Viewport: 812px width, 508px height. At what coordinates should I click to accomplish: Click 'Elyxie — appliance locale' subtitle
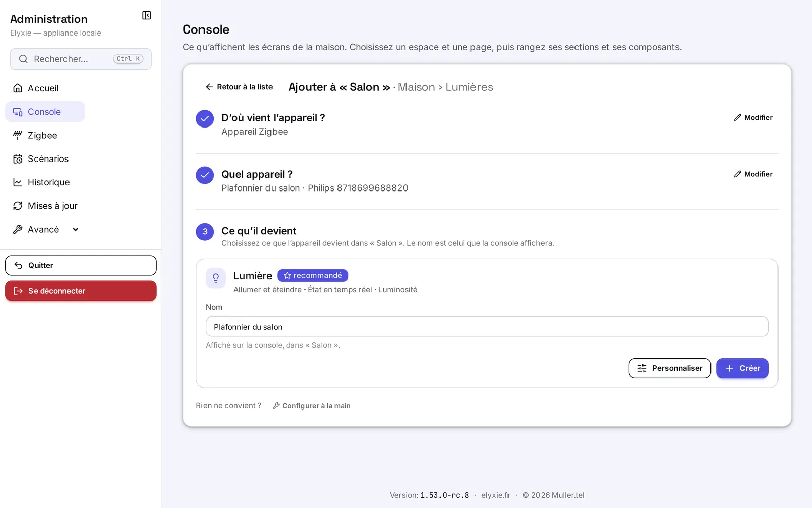click(56, 33)
